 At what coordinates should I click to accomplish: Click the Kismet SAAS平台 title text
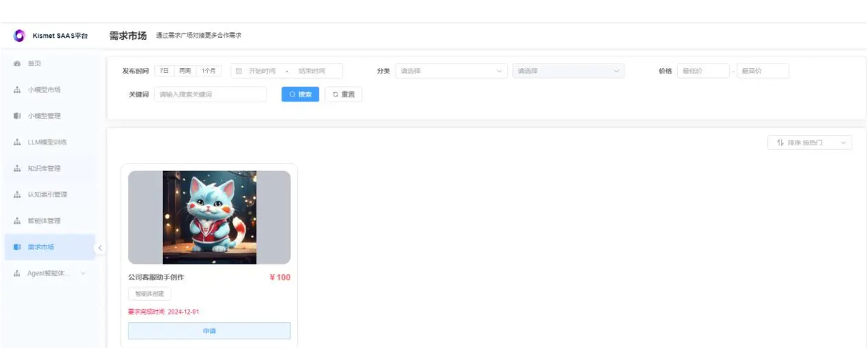(61, 36)
